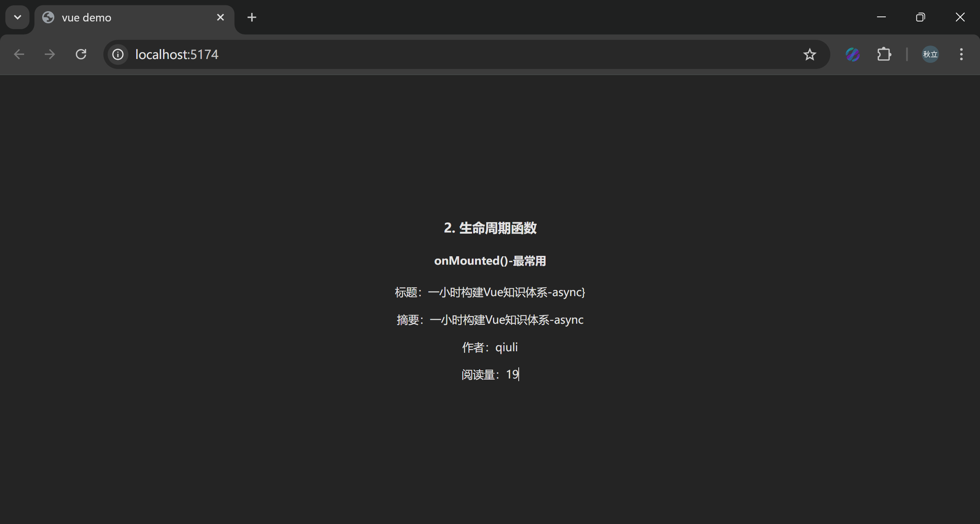Open site information icon in address bar
Image resolution: width=980 pixels, height=524 pixels.
pos(118,54)
